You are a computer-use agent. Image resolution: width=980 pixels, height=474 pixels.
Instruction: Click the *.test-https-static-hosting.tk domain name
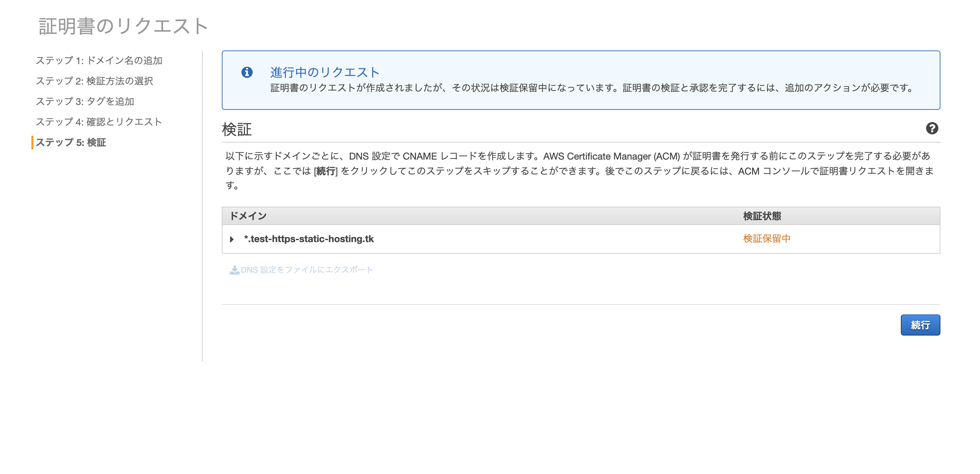[x=309, y=239]
